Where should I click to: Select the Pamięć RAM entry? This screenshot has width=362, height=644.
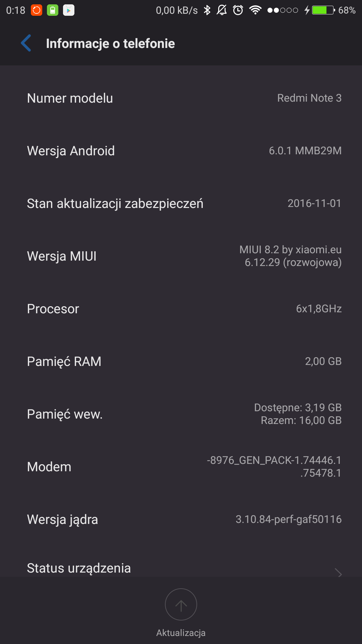(181, 362)
